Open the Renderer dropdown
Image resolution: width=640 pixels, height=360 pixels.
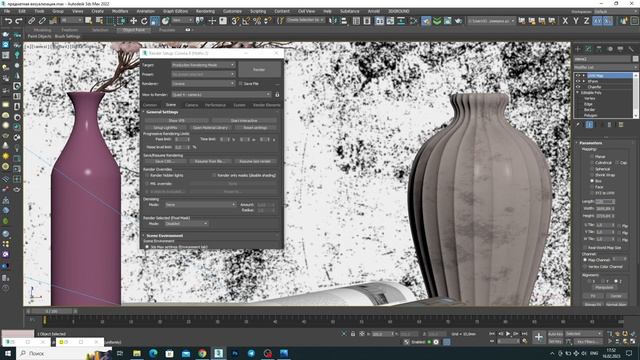coord(203,84)
